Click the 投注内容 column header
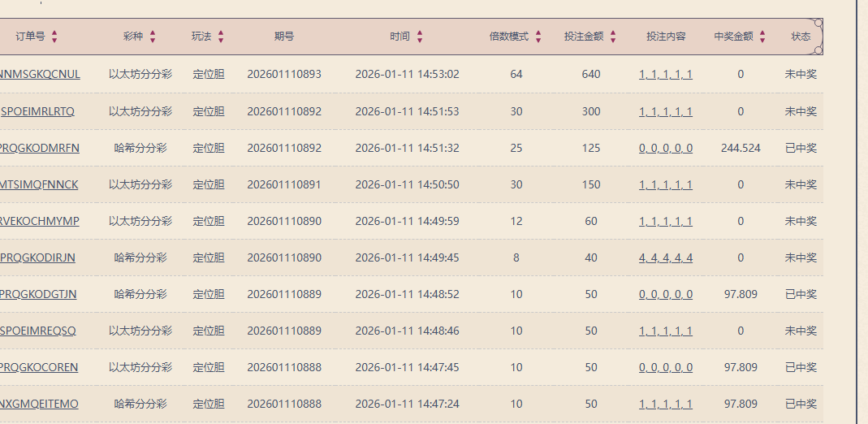Viewport: 868px width, 424px height. click(666, 37)
